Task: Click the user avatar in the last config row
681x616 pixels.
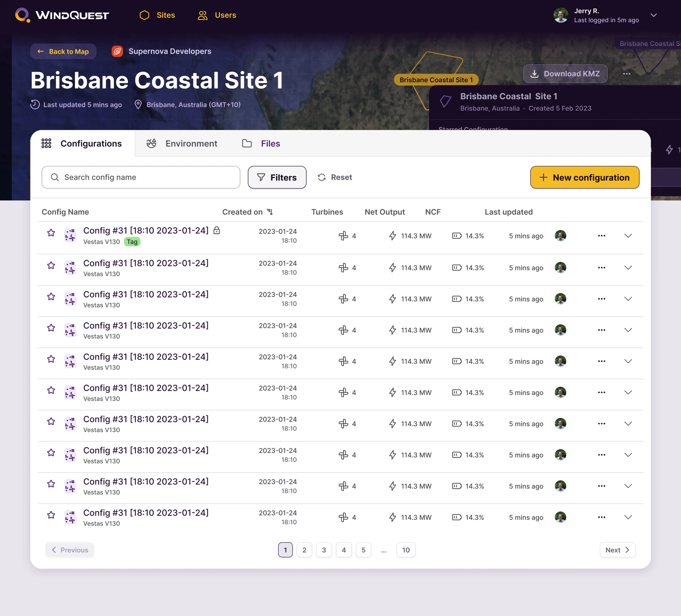Action: [560, 517]
